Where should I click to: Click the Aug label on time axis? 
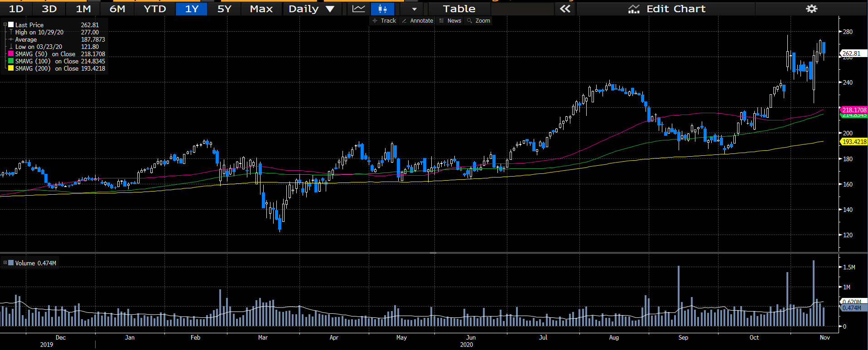pos(614,337)
